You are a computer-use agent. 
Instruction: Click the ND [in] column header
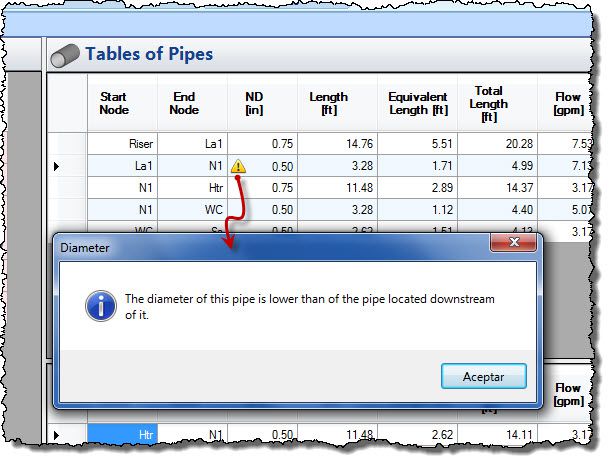pyautogui.click(x=254, y=103)
